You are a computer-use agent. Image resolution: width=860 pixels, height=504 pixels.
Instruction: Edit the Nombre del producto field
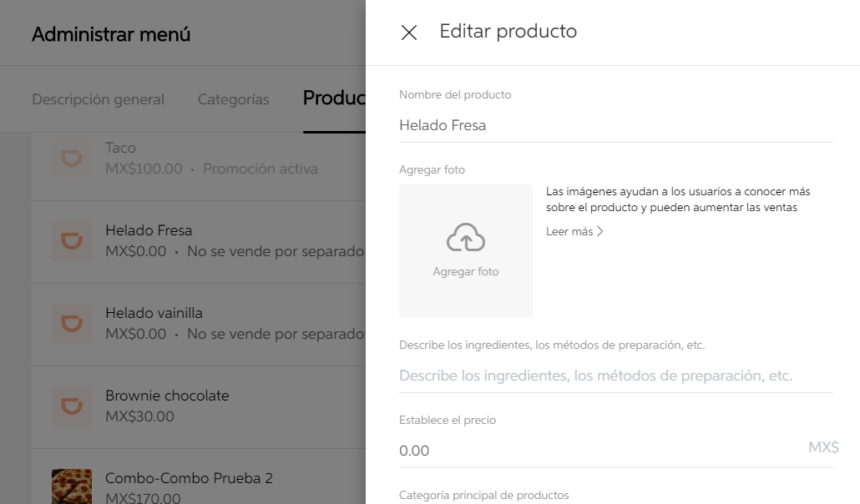tap(616, 126)
